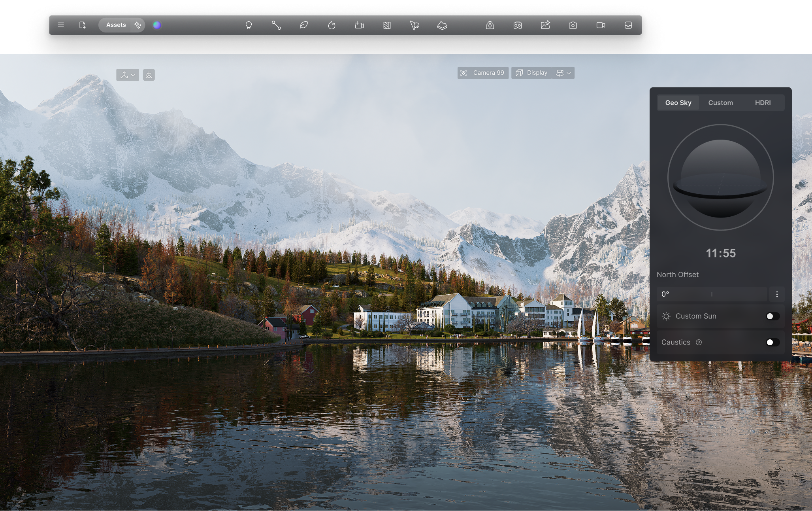The height and width of the screenshot is (511, 812).
Task: Click the Assets button
Action: 116,25
